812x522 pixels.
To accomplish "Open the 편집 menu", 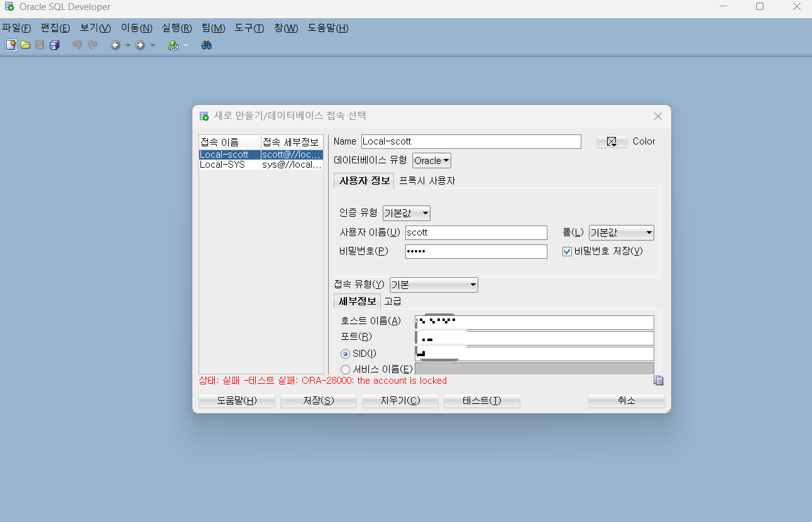I will coord(55,28).
